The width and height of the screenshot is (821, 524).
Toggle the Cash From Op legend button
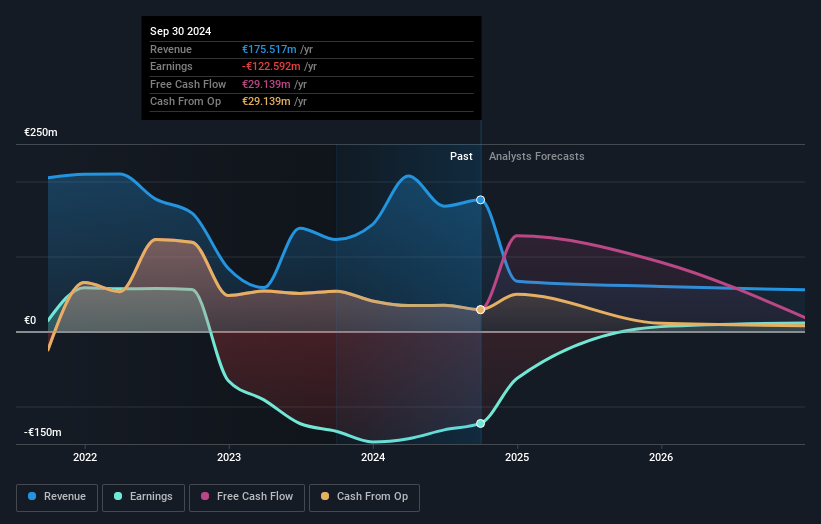364,497
